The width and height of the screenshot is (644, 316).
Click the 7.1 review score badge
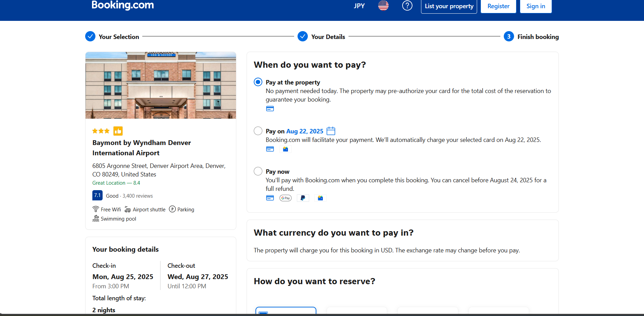[97, 195]
